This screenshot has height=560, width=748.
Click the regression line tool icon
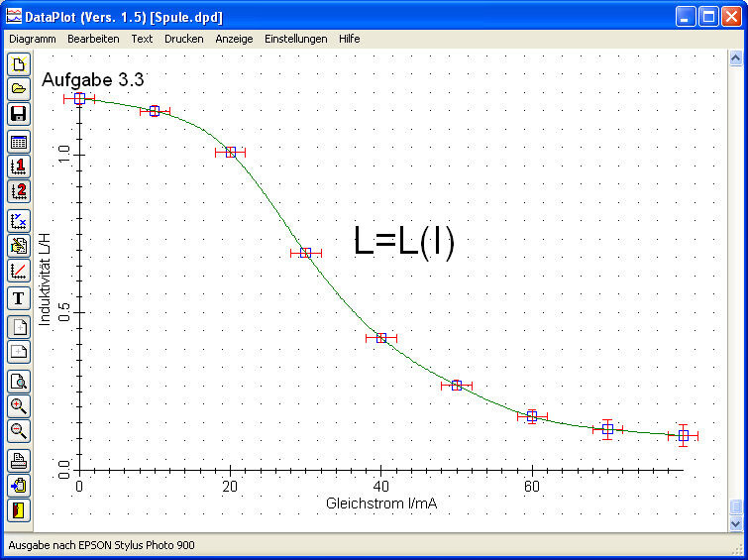point(19,271)
